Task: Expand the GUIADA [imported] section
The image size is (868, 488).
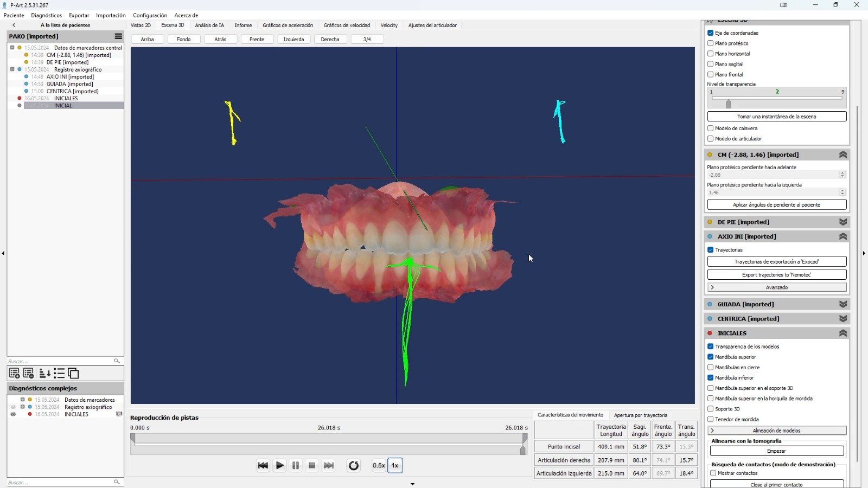Action: coord(843,304)
